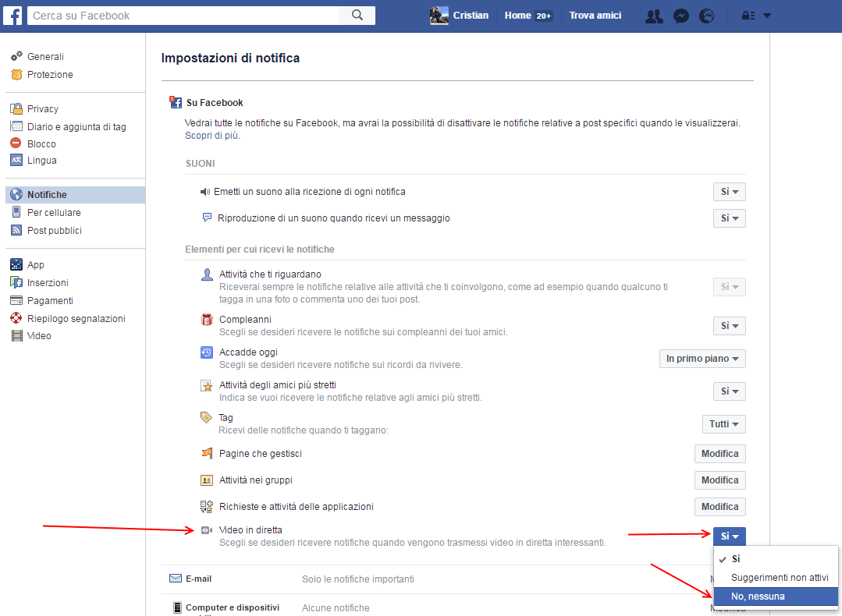
Task: Click Modifica for Pagine che gestisci
Action: point(719,453)
